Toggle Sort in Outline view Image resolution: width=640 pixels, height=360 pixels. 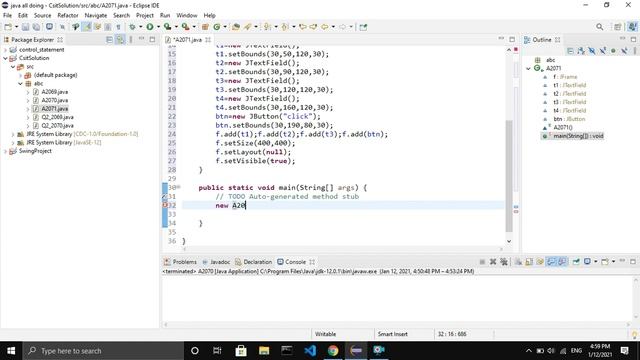[581, 51]
